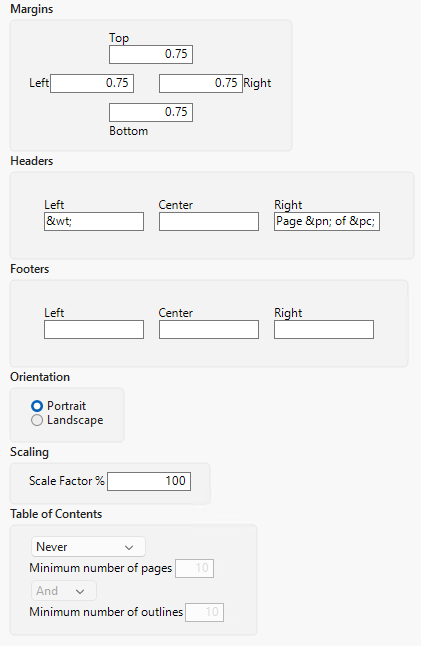Click the Scale Factor % label
Image resolution: width=421 pixels, height=646 pixels.
(x=67, y=481)
